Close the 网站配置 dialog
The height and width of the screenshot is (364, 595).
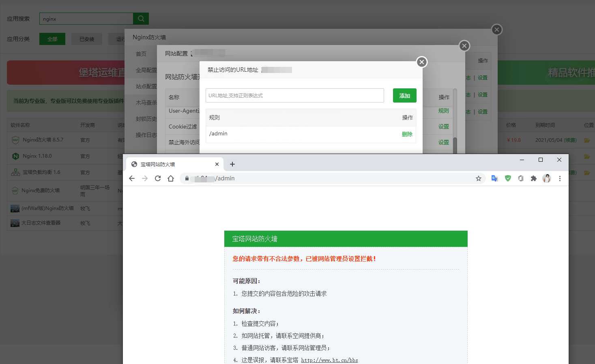click(464, 46)
